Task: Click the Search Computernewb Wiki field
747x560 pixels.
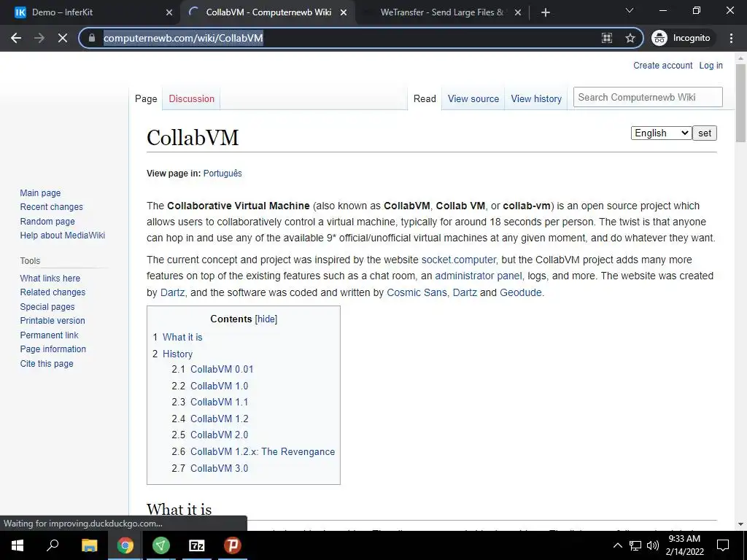Action: click(x=648, y=97)
